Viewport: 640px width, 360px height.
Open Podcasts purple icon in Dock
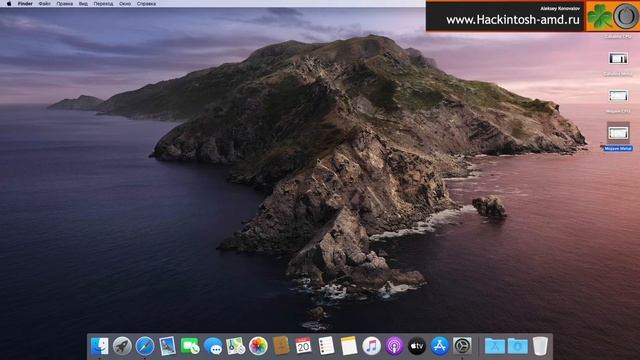[394, 346]
